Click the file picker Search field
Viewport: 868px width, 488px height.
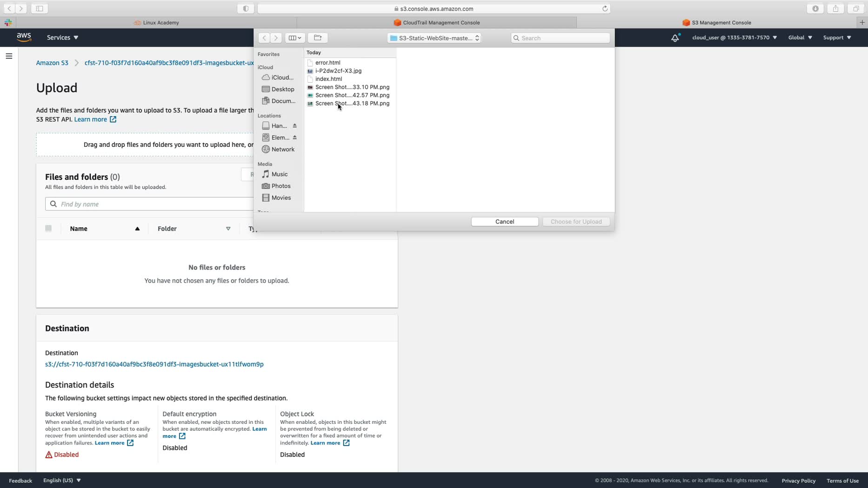[561, 38]
